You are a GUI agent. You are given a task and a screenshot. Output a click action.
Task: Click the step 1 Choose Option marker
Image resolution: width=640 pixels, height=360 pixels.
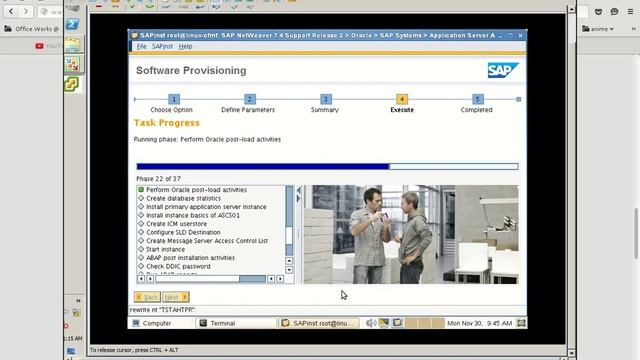click(174, 99)
